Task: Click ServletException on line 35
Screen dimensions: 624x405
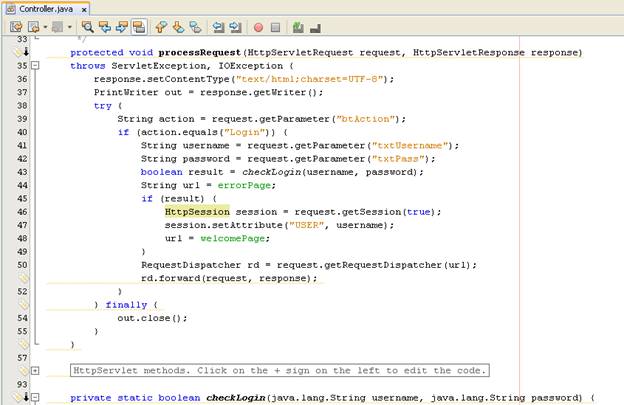Action: 158,66
